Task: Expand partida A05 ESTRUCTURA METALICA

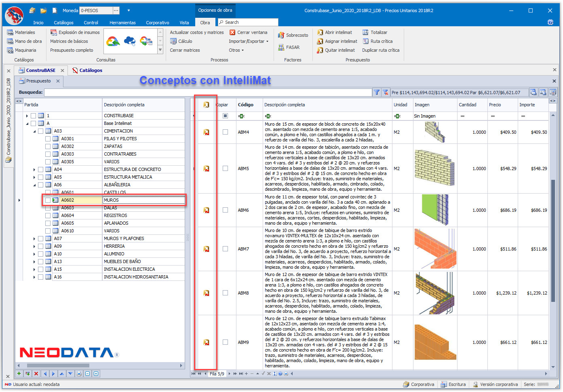Action: (34, 177)
